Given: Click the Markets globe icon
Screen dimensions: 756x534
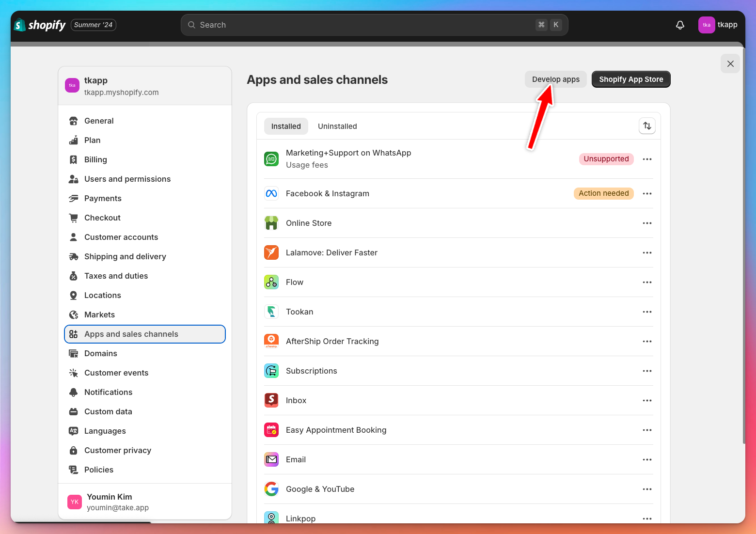Looking at the screenshot, I should tap(74, 314).
